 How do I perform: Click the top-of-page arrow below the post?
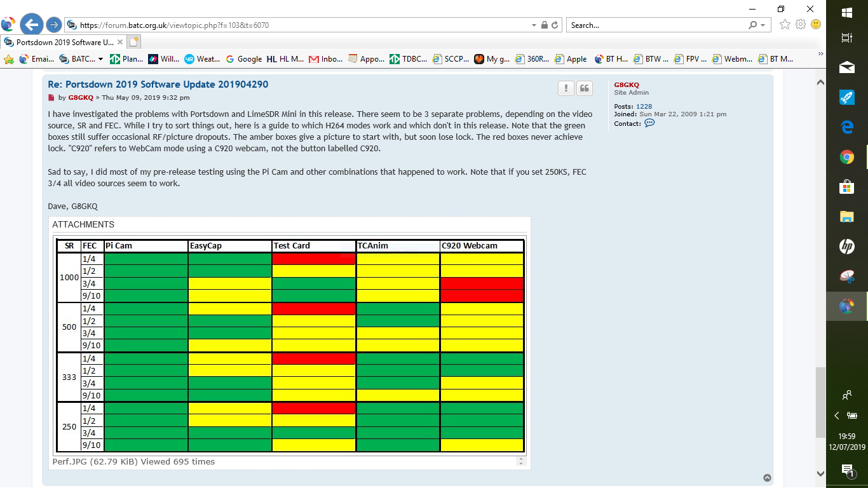click(x=767, y=478)
